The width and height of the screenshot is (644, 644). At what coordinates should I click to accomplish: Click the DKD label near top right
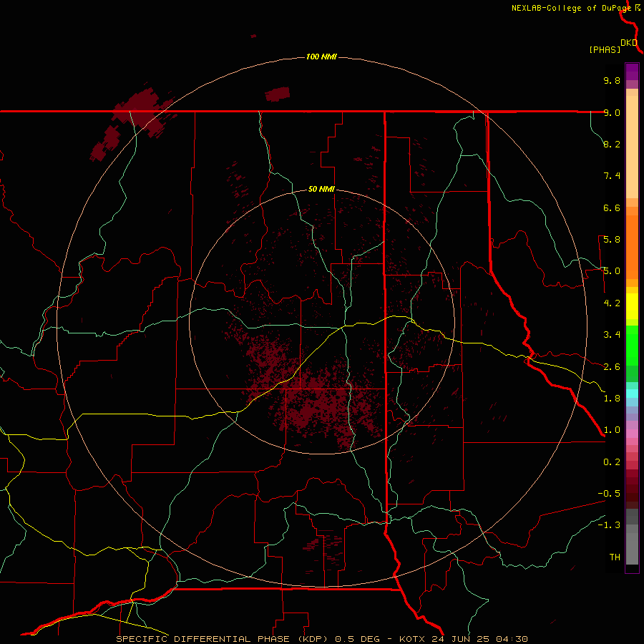point(629,43)
